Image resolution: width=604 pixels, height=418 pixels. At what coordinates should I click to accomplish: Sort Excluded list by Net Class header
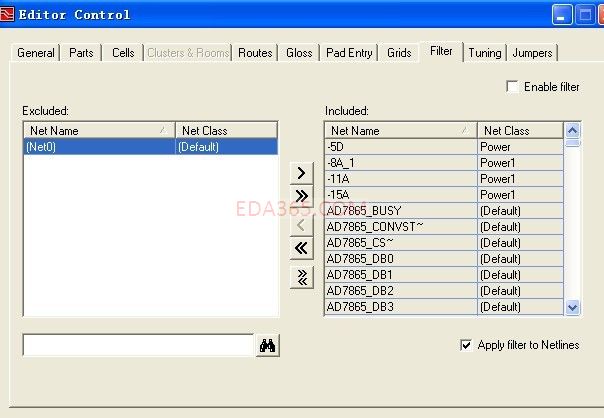(226, 131)
